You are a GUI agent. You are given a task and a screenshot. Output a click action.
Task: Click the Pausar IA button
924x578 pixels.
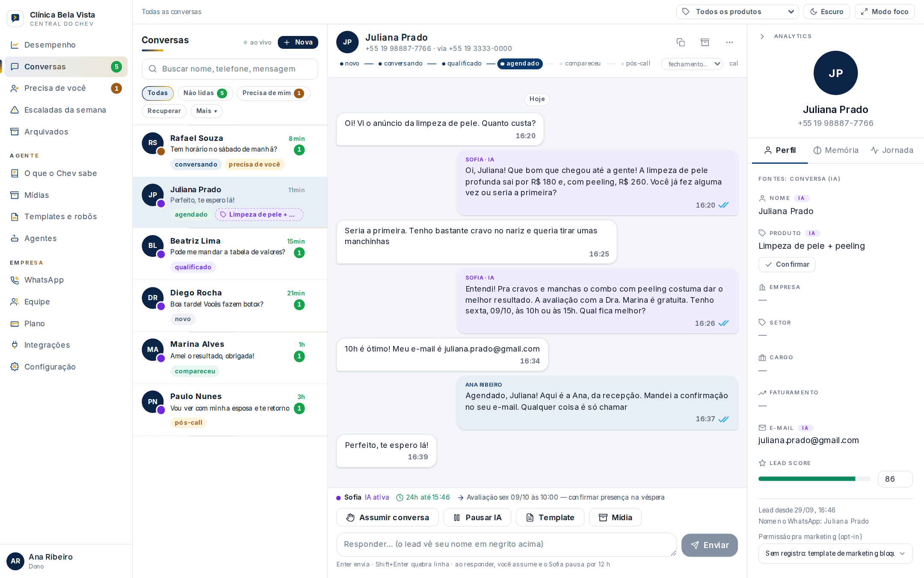(x=477, y=518)
